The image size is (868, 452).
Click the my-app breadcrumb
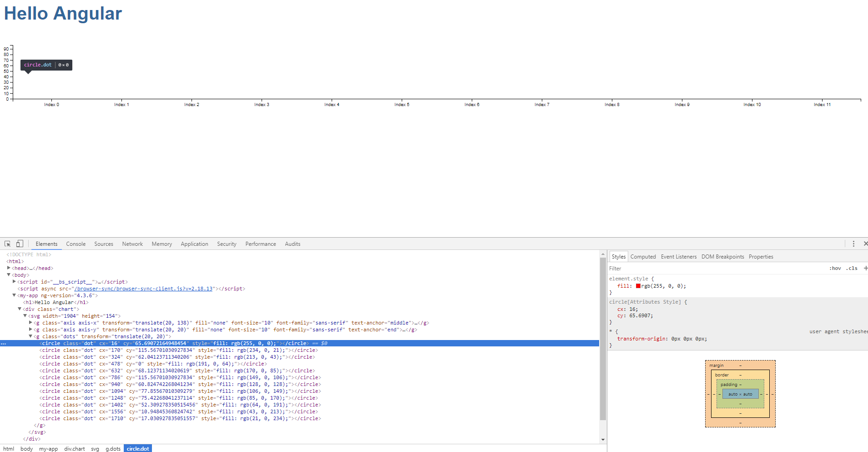[x=49, y=449]
